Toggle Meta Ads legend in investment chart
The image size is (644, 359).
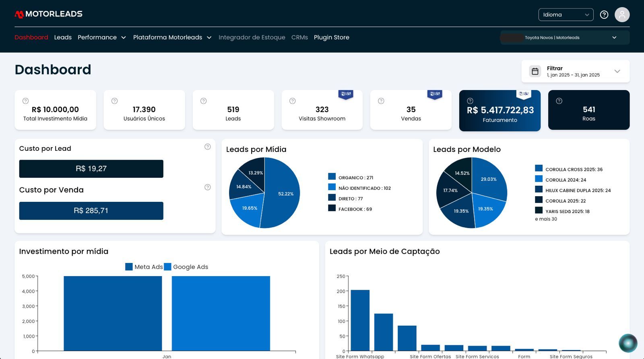tap(144, 267)
